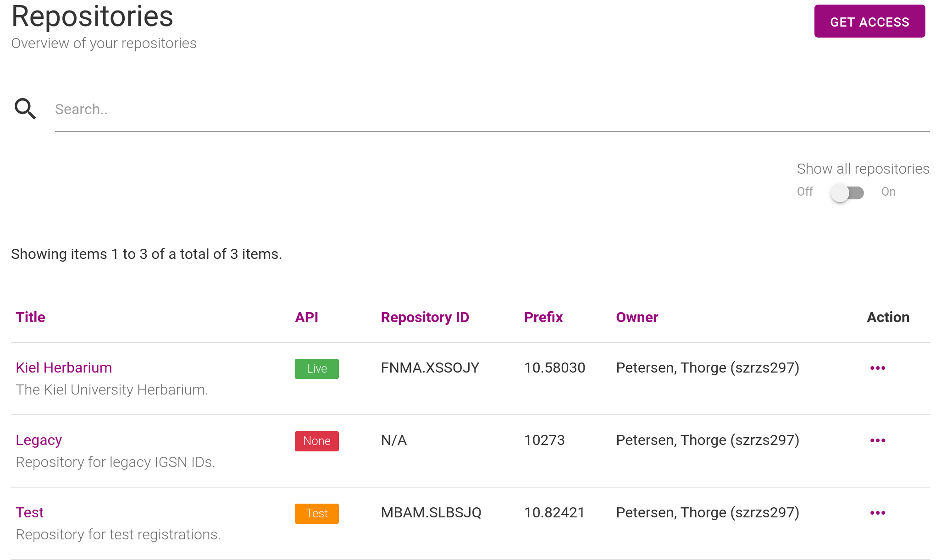This screenshot has width=941, height=560.
Task: Click the Test status badge on Test repository
Action: pos(317,513)
